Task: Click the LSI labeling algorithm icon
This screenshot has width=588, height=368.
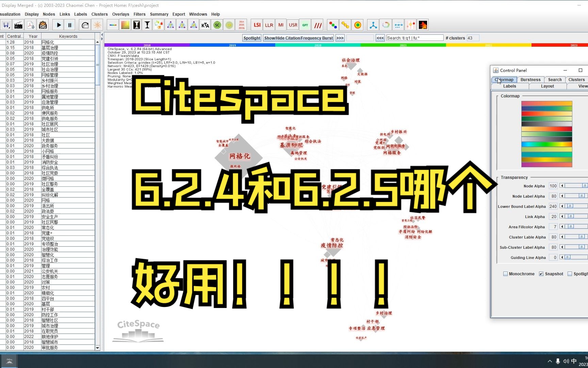Action: tap(257, 25)
